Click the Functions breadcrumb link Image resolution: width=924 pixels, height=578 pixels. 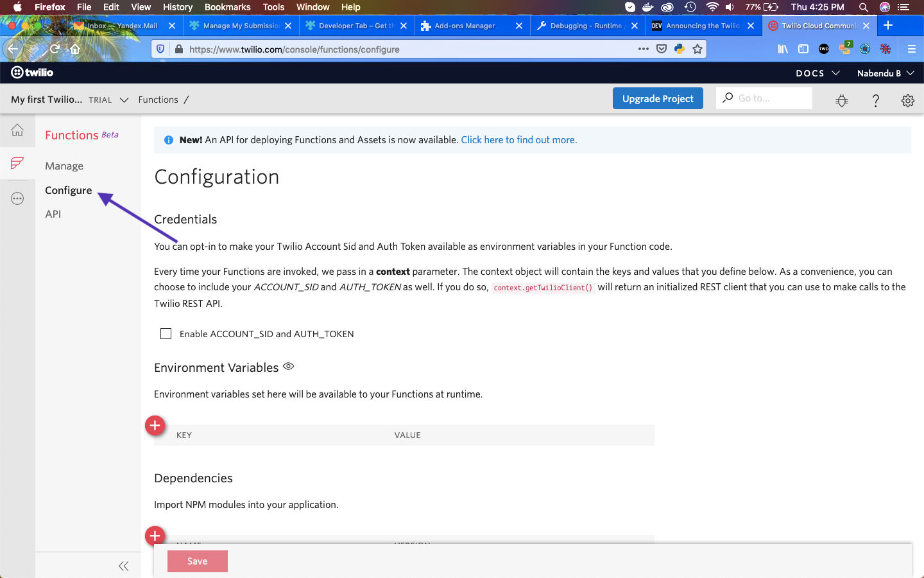coord(158,100)
